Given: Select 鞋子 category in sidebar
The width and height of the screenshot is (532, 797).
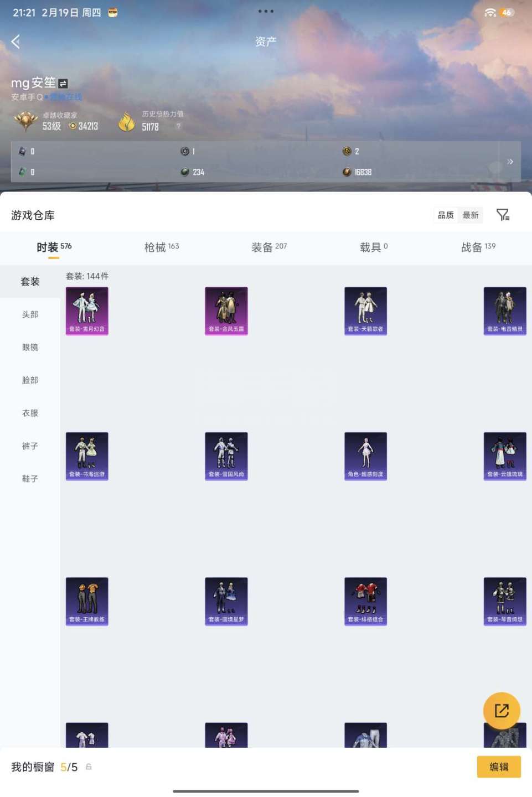Looking at the screenshot, I should (x=30, y=479).
